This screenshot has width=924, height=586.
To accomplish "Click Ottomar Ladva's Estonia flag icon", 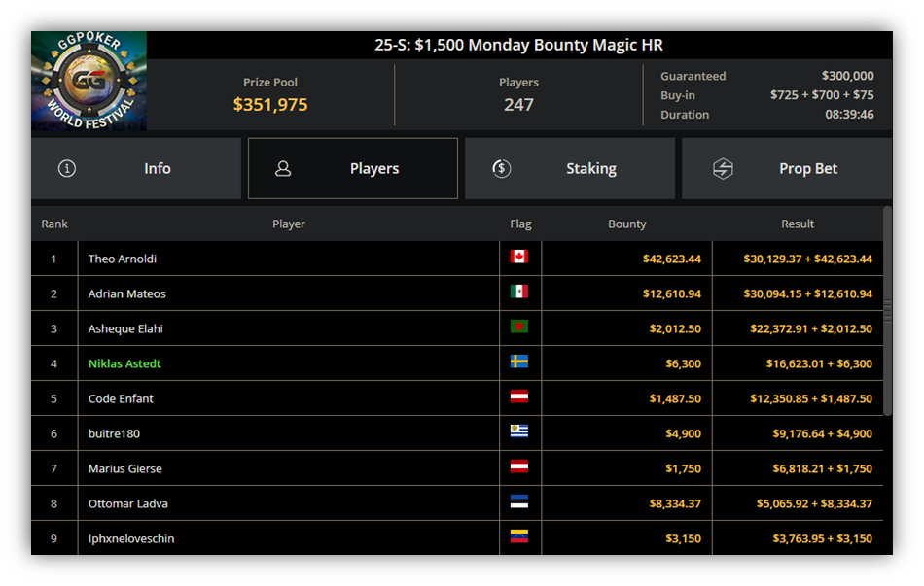I will [x=519, y=501].
